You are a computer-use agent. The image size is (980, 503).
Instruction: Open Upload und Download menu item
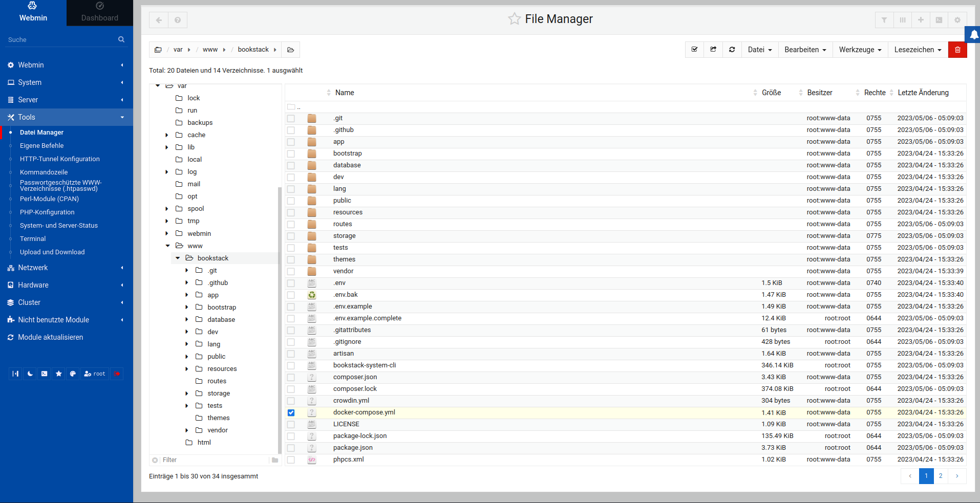[x=52, y=252]
